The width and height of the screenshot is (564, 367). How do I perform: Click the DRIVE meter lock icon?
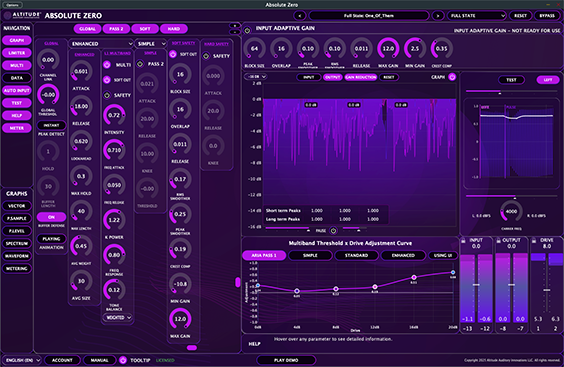click(x=533, y=240)
